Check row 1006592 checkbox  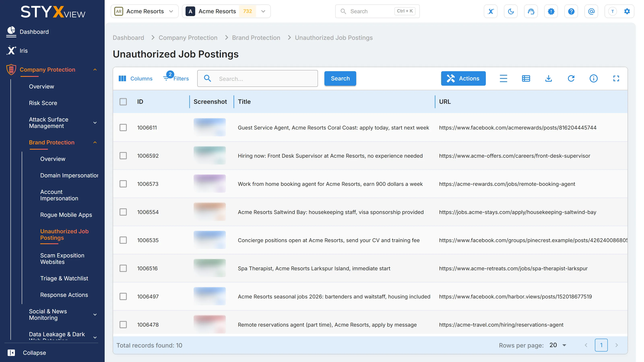coord(123,156)
